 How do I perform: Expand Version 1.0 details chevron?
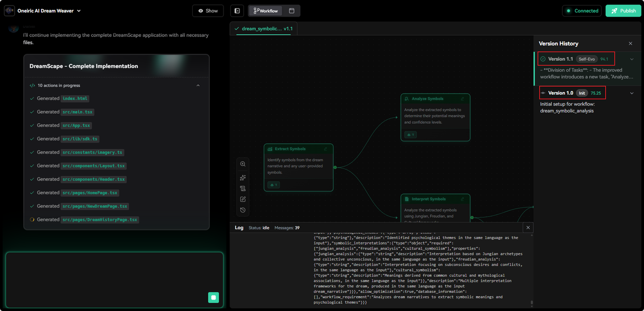tap(632, 93)
